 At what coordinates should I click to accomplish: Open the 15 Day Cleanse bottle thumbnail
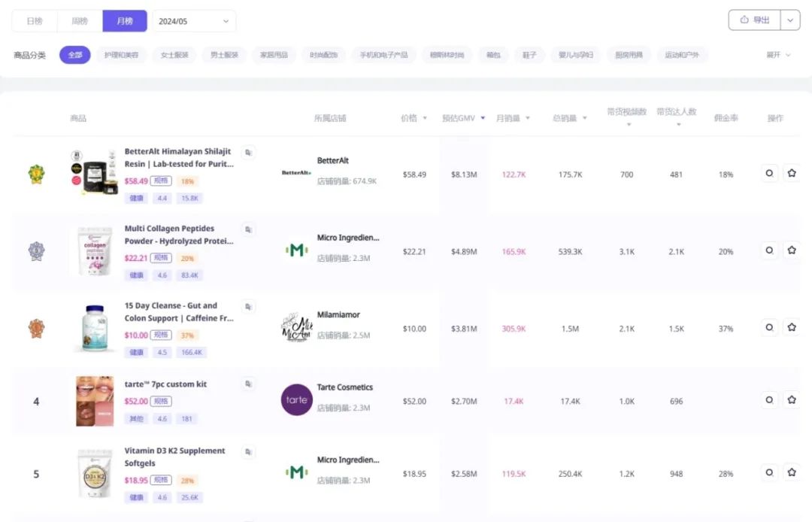coord(95,329)
